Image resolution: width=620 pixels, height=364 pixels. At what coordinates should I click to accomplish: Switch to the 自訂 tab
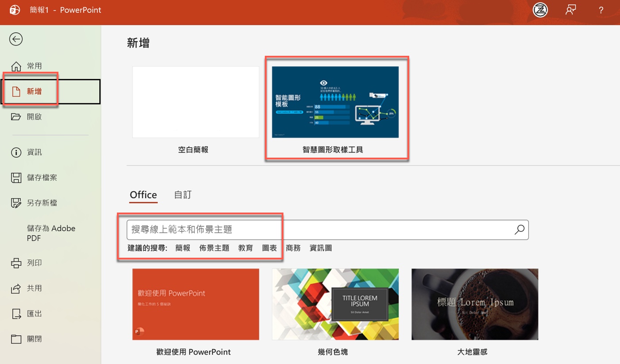point(183,195)
